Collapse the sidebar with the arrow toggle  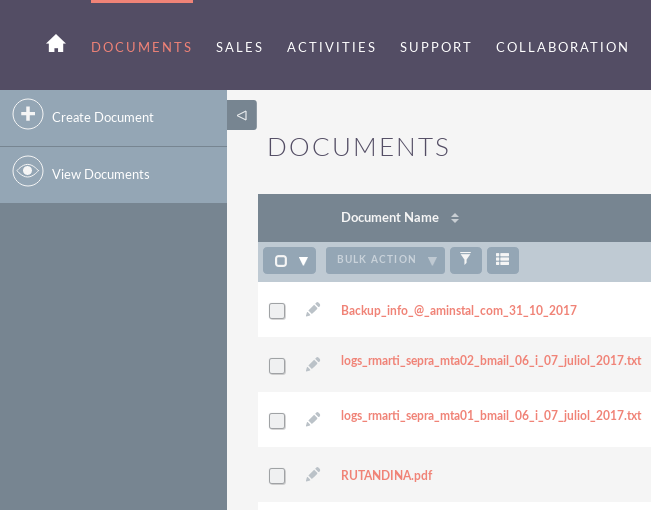click(242, 115)
